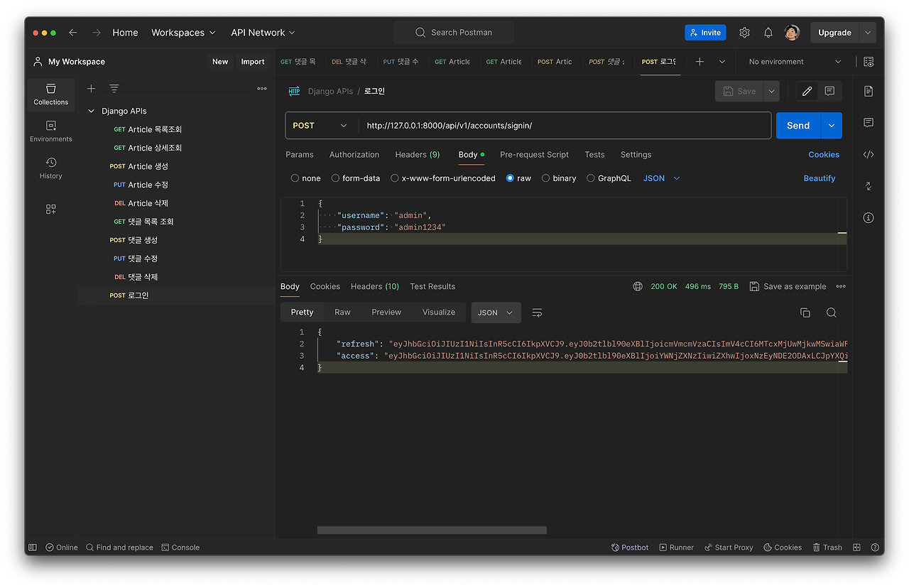The height and width of the screenshot is (588, 909).
Task: Open the API Network dropdown
Action: pos(263,33)
